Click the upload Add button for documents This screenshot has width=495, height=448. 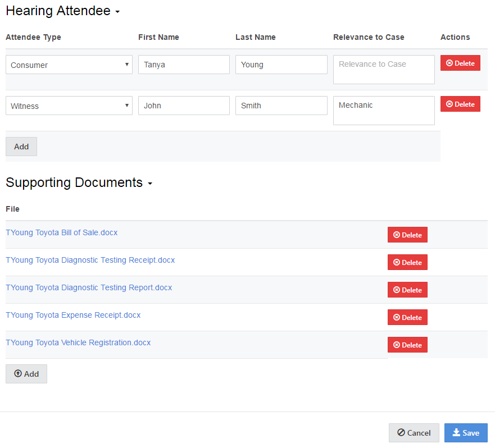coord(26,374)
